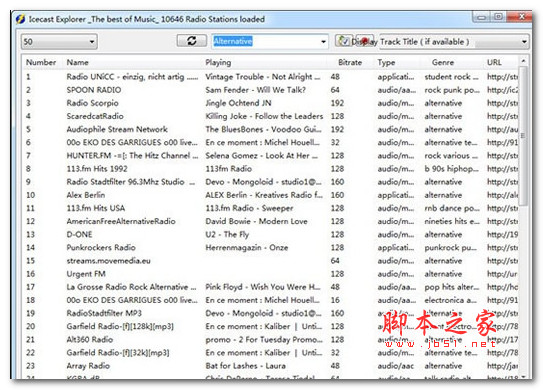The width and height of the screenshot is (543, 390).
Task: Click the Icecast Explorer title bar icon
Action: [20, 19]
